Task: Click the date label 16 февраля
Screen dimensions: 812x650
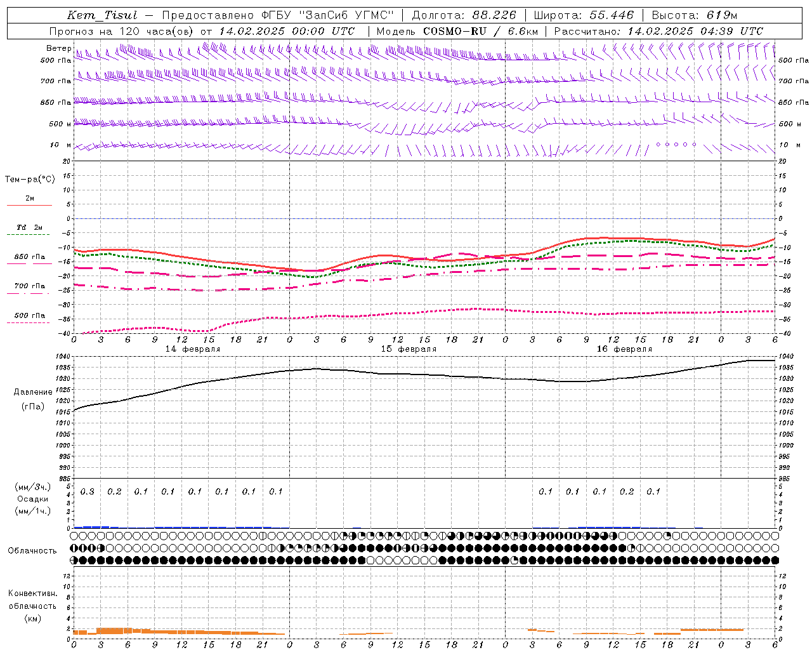Action: (x=624, y=349)
